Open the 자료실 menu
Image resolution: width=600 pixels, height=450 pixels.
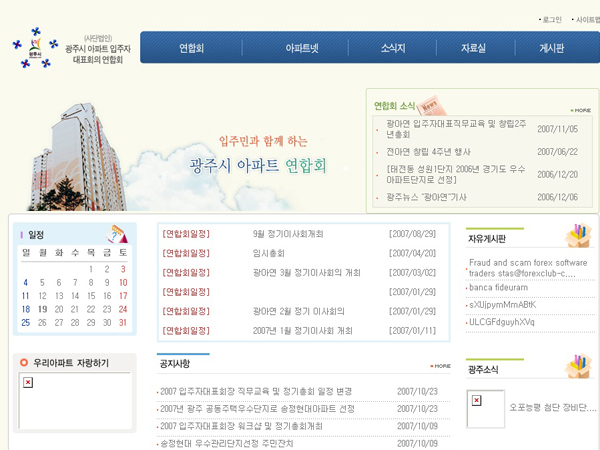point(473,47)
